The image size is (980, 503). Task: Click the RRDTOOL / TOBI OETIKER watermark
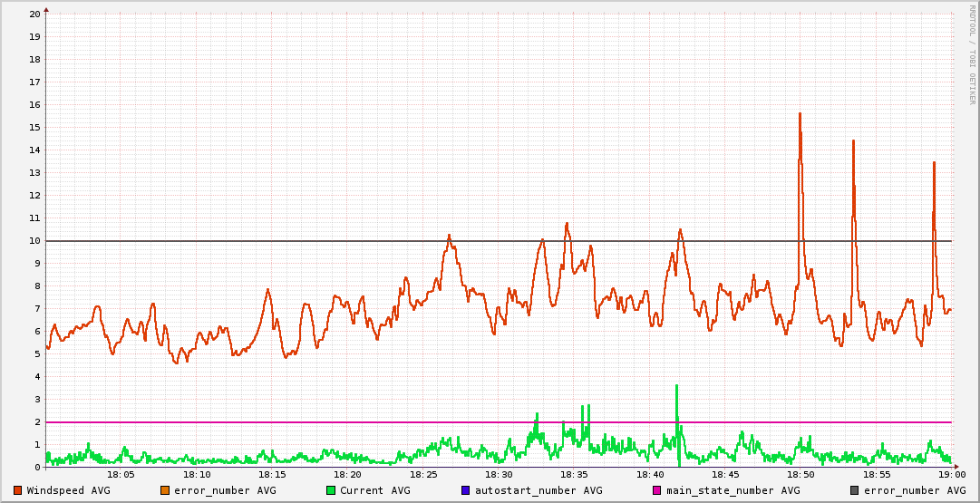pyautogui.click(x=972, y=54)
